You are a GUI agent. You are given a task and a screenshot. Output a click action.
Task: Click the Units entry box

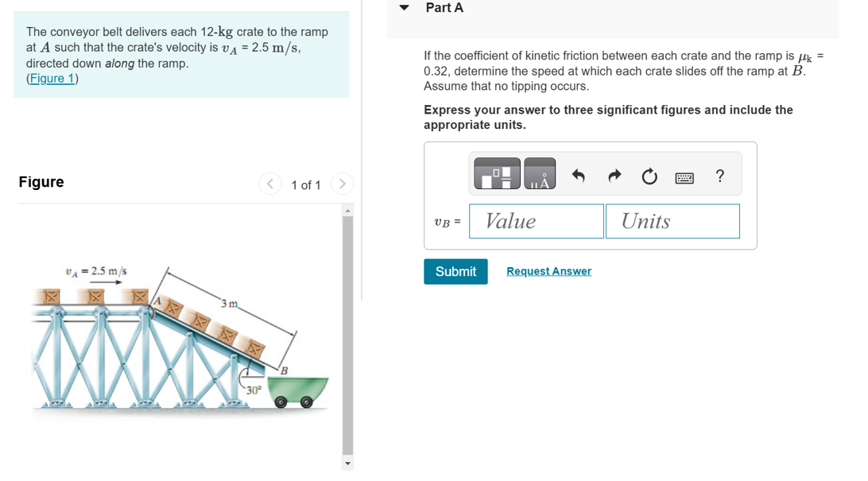point(672,221)
